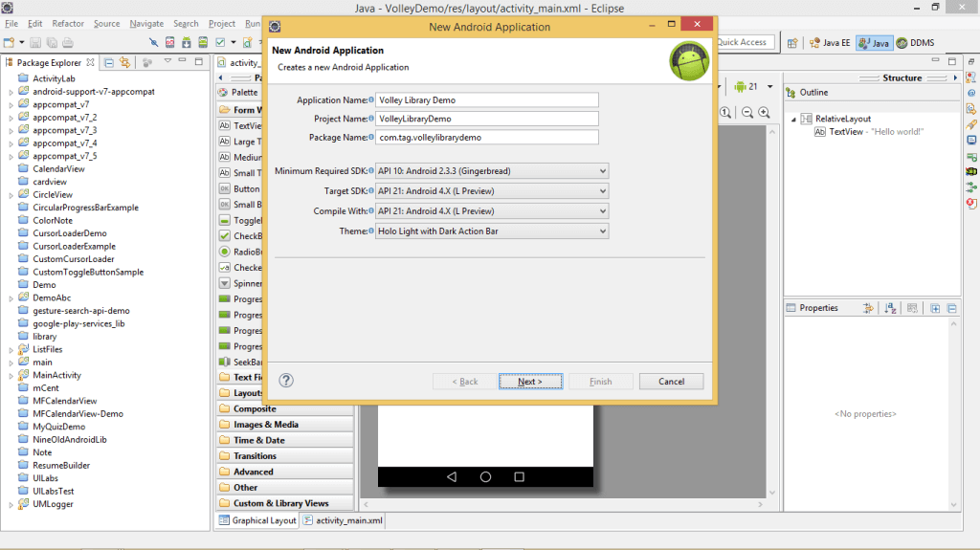
Task: Click the Open Perspective icon
Action: click(x=792, y=42)
